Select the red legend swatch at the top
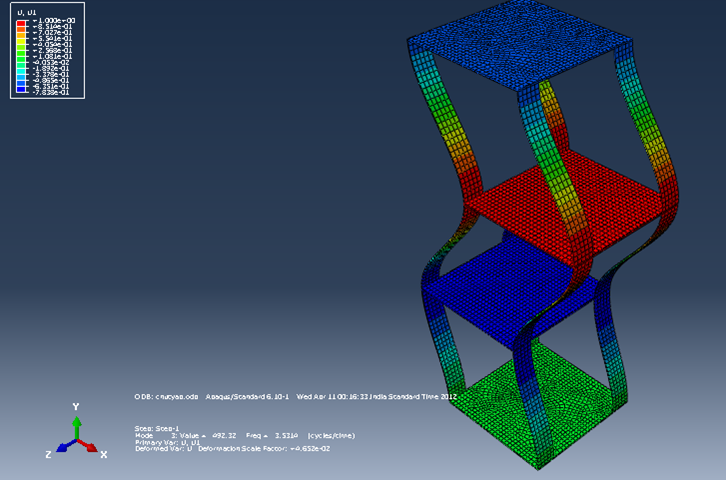This screenshot has height=480, width=726. [x=21, y=24]
